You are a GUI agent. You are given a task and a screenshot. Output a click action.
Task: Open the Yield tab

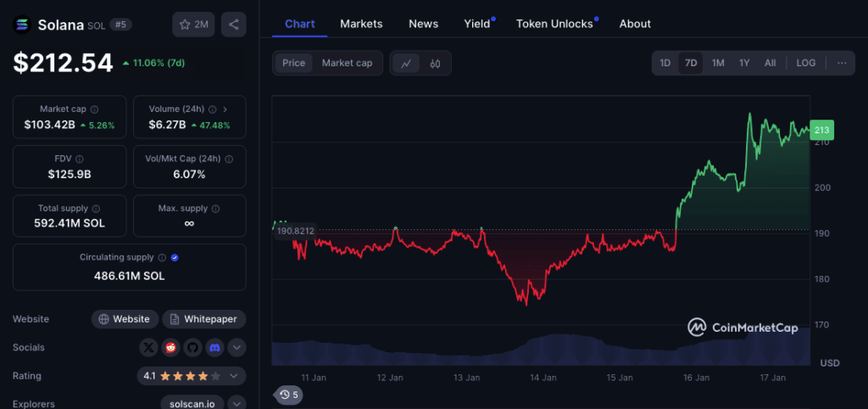pos(477,24)
